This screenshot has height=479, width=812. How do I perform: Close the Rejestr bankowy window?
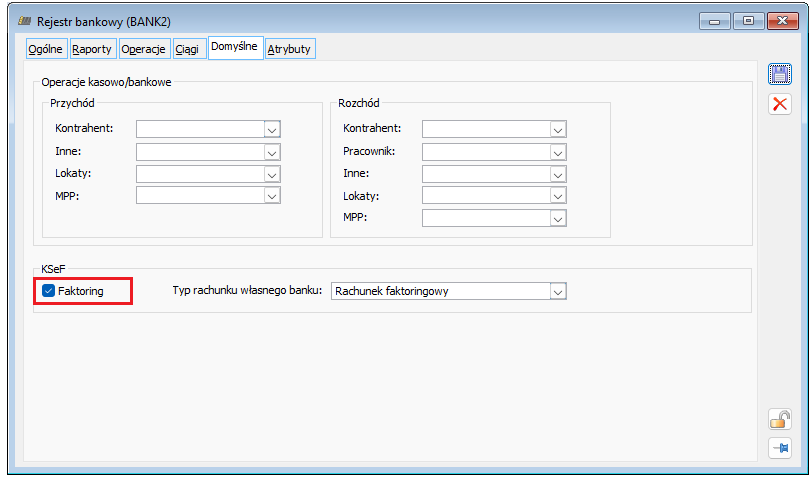click(x=782, y=21)
